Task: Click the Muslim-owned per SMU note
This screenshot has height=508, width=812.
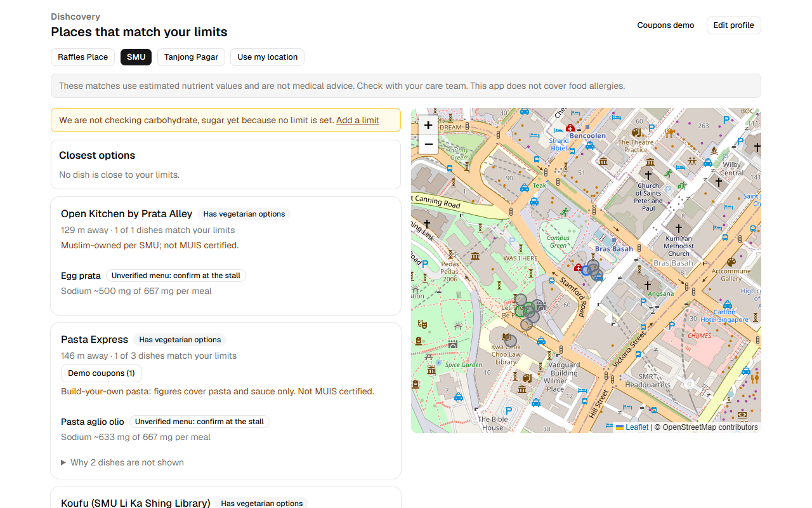Action: point(150,245)
